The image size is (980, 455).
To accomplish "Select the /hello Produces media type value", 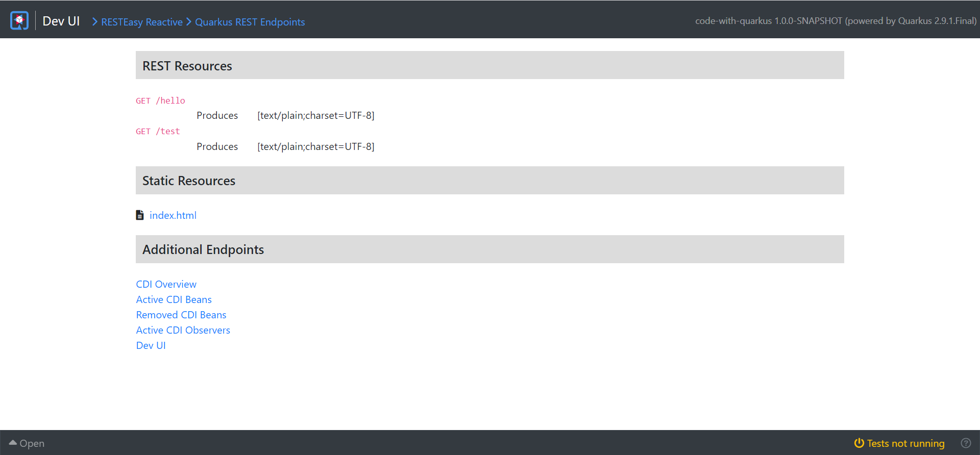I will 316,115.
